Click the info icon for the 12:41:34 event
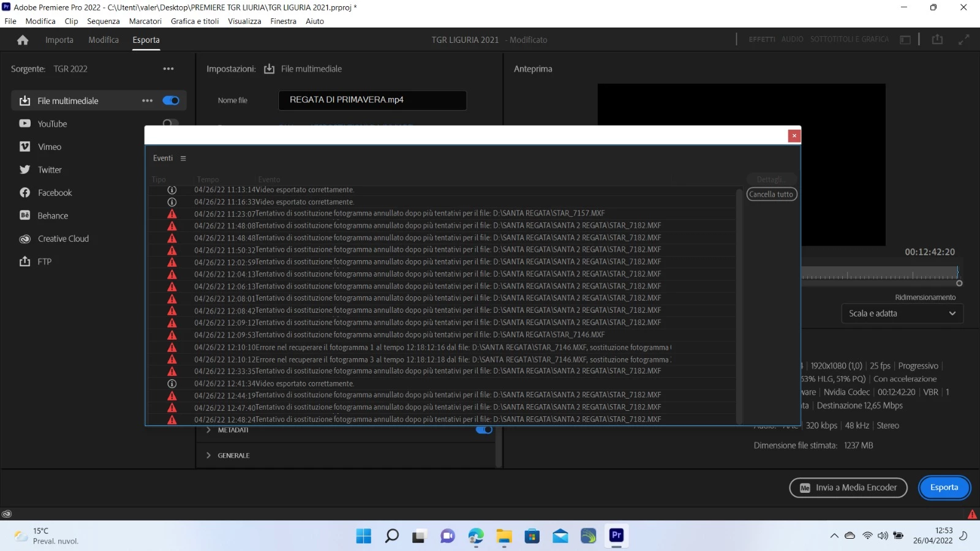Viewport: 980px width, 551px height. point(172,383)
